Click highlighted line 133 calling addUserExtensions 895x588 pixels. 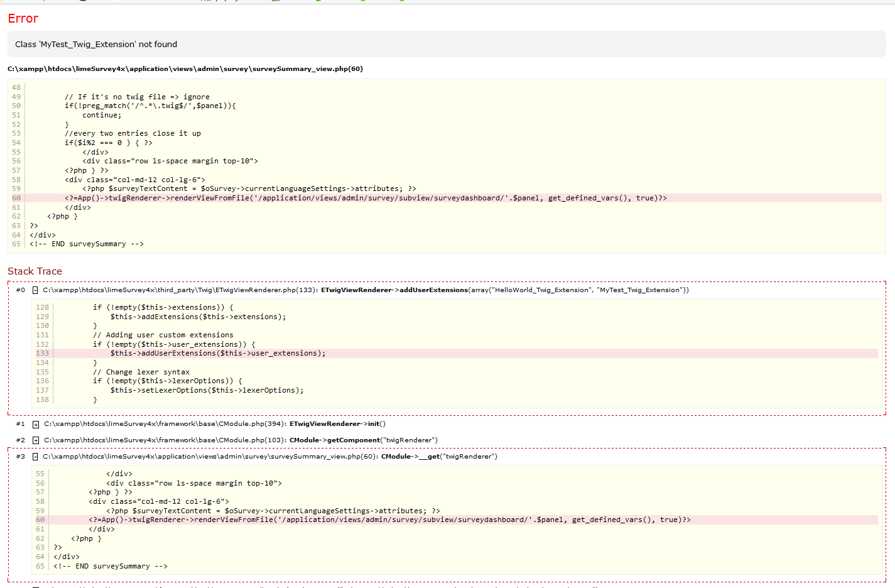tap(218, 354)
